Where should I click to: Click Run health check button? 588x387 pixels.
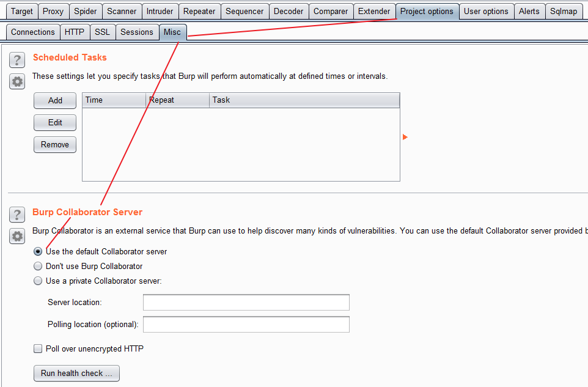point(76,373)
